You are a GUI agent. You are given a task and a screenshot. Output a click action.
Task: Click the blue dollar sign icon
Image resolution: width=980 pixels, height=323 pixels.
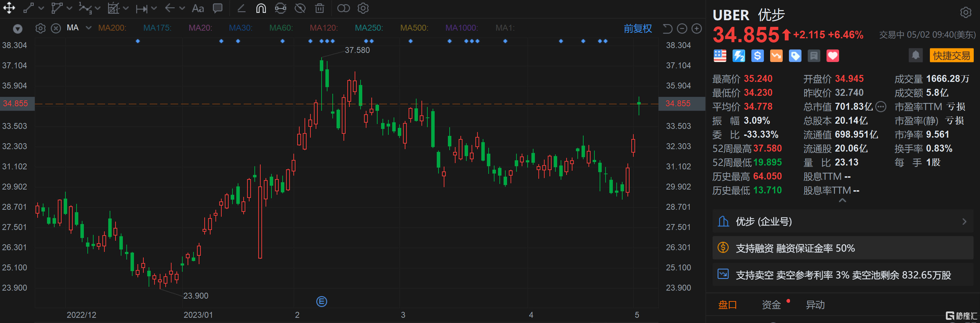click(757, 56)
